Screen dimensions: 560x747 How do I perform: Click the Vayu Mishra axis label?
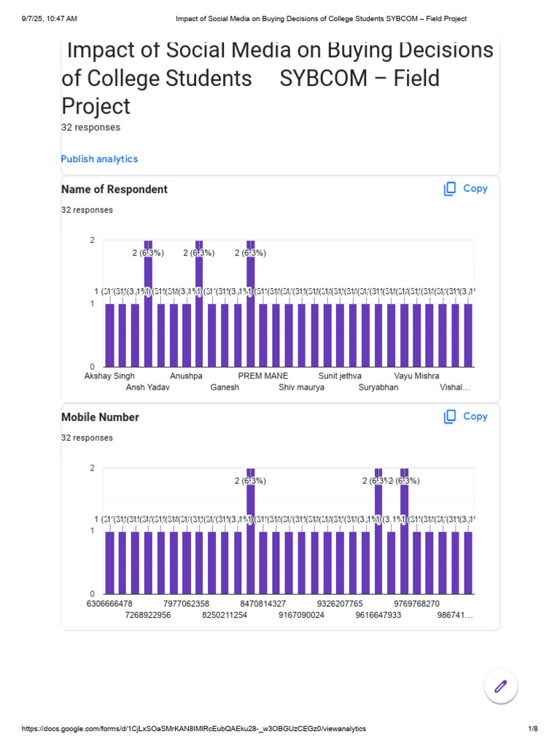pos(416,376)
